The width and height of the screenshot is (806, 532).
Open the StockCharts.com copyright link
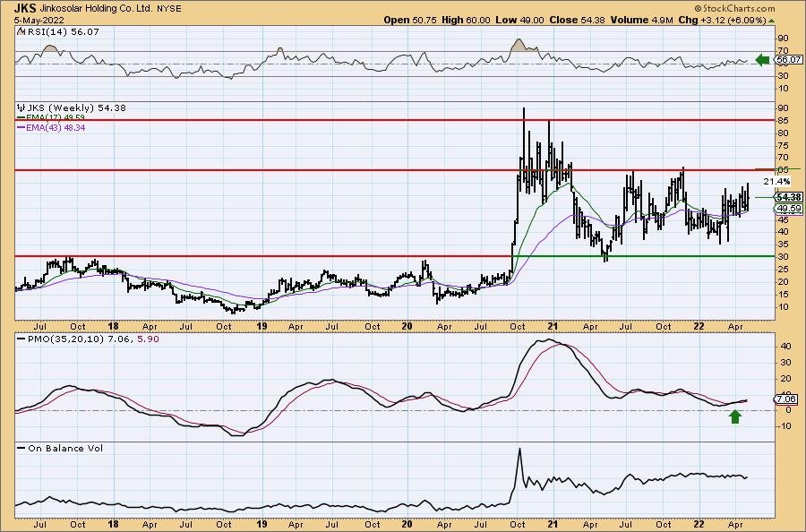[734, 8]
